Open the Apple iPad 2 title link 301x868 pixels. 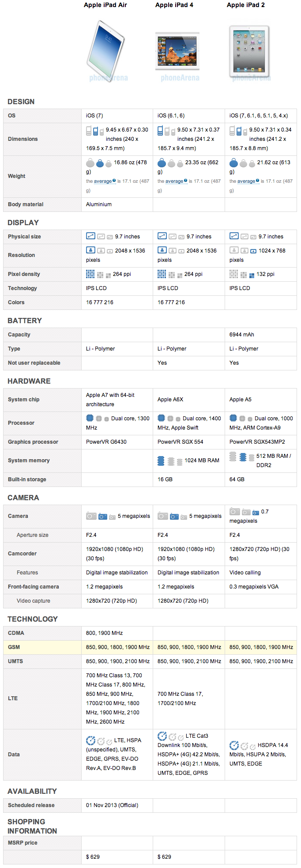click(246, 5)
